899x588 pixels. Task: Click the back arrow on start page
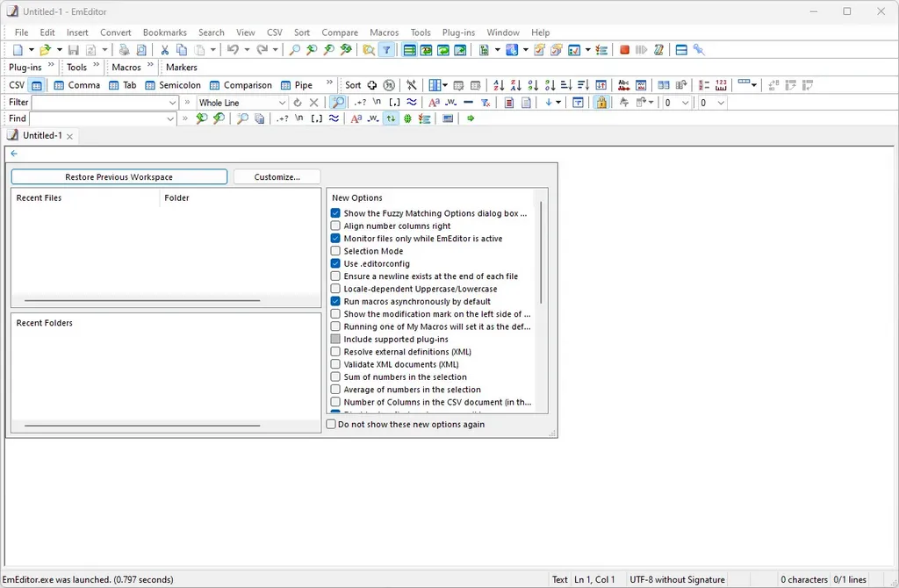click(x=14, y=154)
